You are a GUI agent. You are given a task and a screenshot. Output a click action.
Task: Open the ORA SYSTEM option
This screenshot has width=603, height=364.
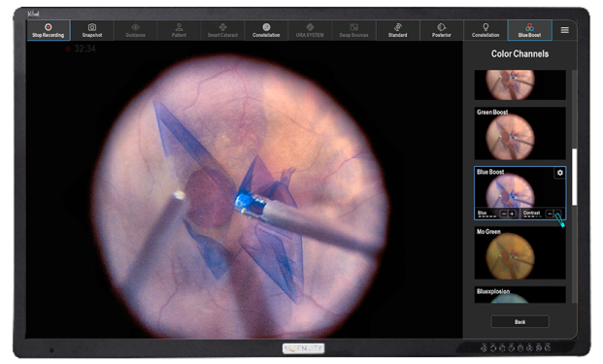point(310,30)
